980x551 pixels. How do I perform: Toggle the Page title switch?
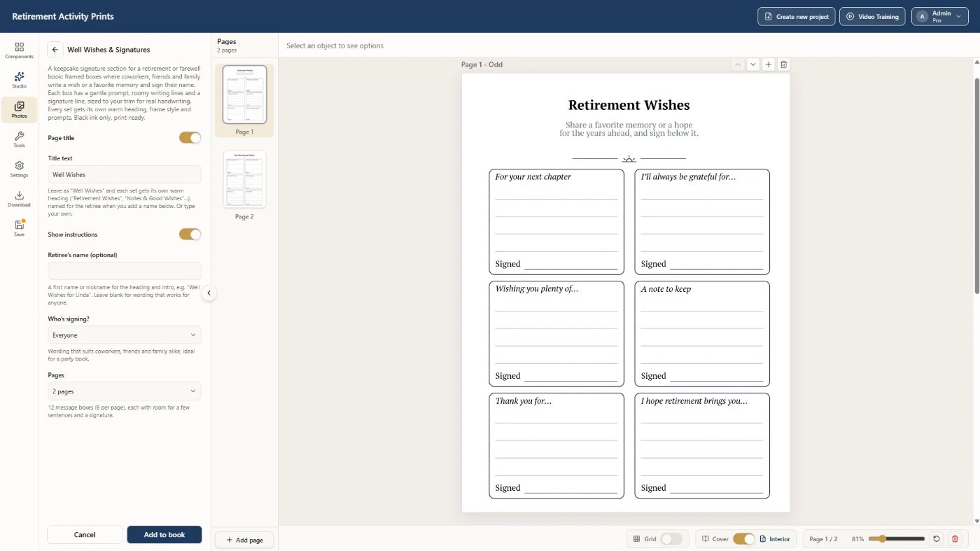click(190, 138)
